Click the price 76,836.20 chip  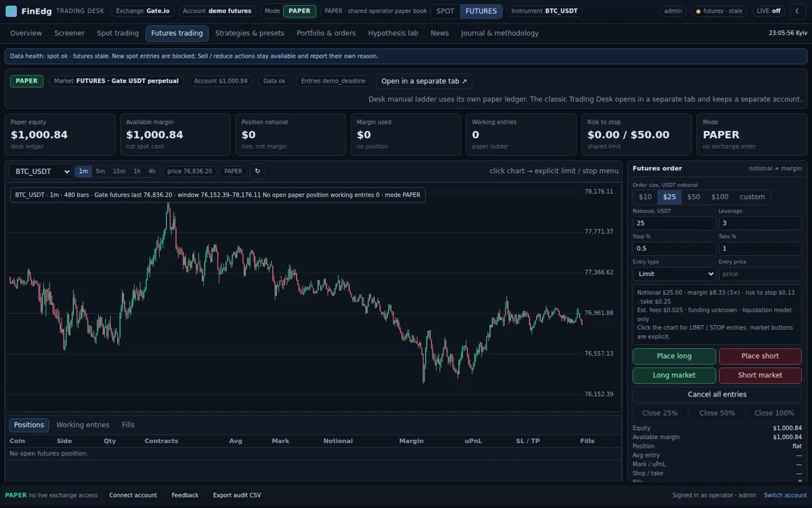pos(190,171)
